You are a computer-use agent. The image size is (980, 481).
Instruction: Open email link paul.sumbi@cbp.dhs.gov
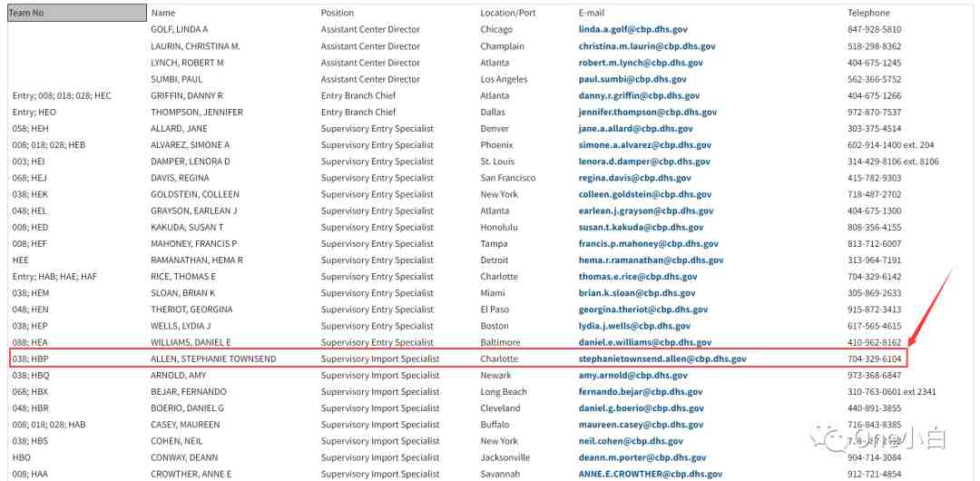coord(632,80)
